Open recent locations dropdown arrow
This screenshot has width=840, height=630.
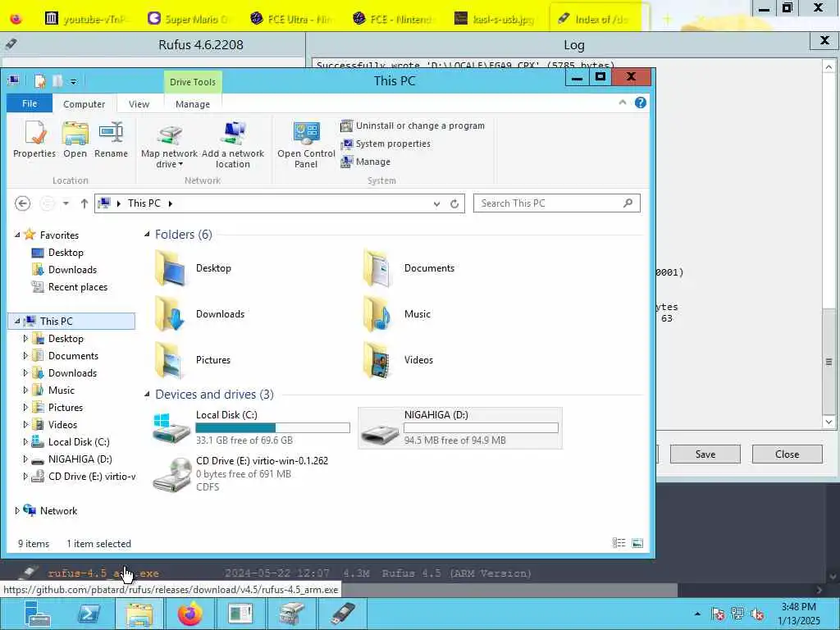[66, 203]
